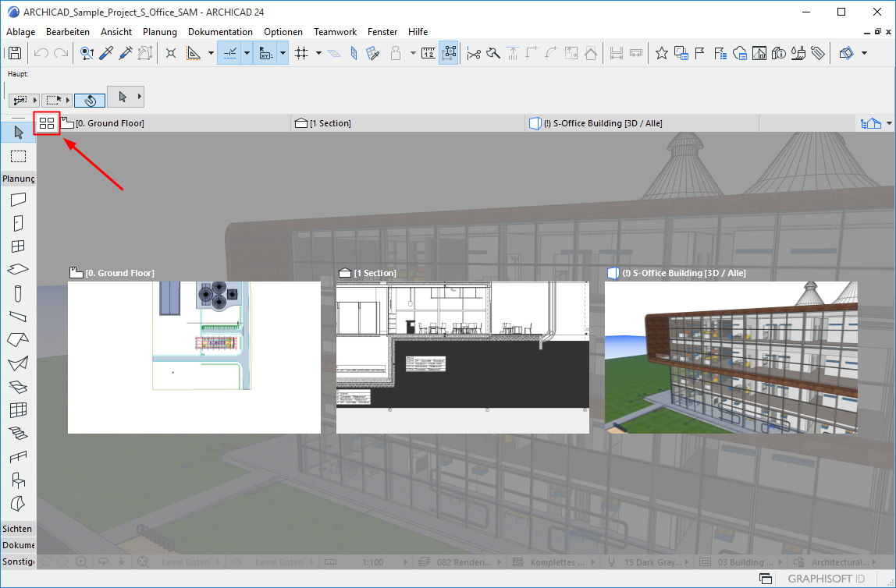The width and height of the screenshot is (896, 588).
Task: Select the Door tool
Action: click(x=18, y=223)
